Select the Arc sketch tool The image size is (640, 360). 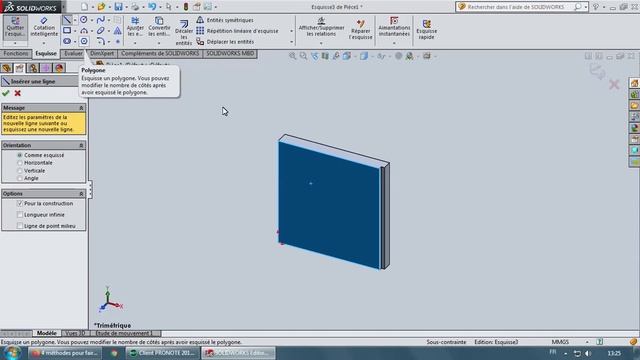84,31
